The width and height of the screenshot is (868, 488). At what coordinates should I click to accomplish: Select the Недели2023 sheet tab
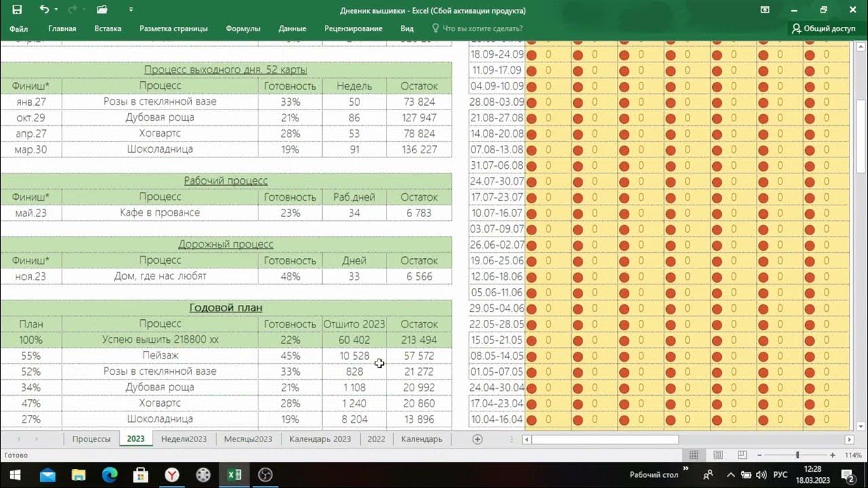pos(184,439)
